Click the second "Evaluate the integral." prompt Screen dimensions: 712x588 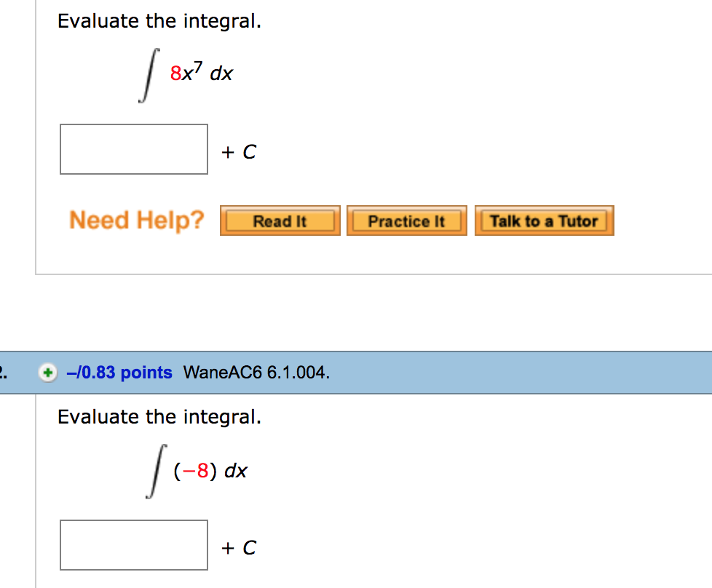159,417
